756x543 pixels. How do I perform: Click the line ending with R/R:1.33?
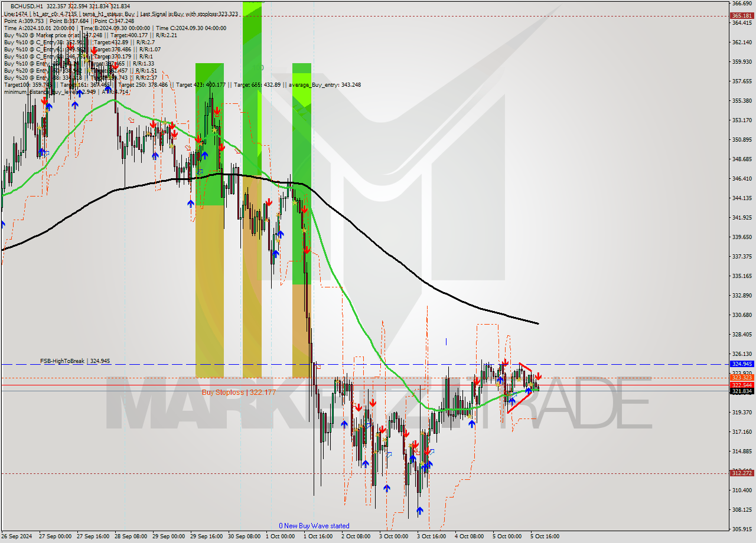[x=79, y=63]
